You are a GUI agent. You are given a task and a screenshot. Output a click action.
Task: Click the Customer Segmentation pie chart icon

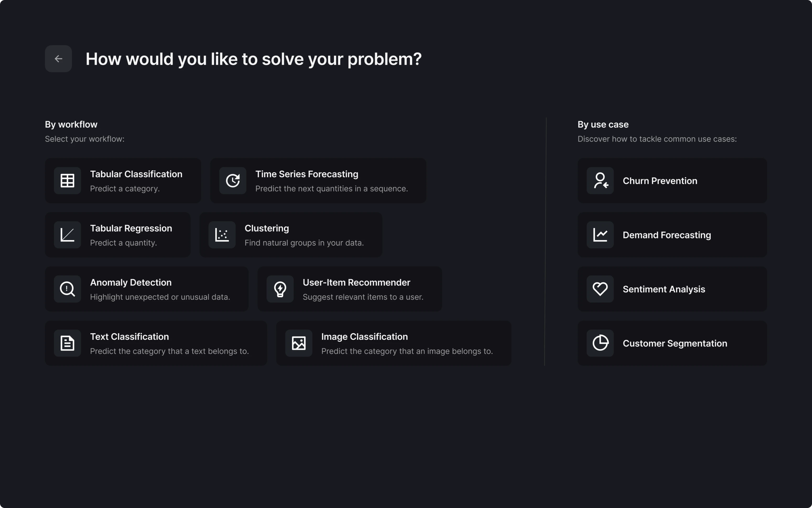[600, 343]
